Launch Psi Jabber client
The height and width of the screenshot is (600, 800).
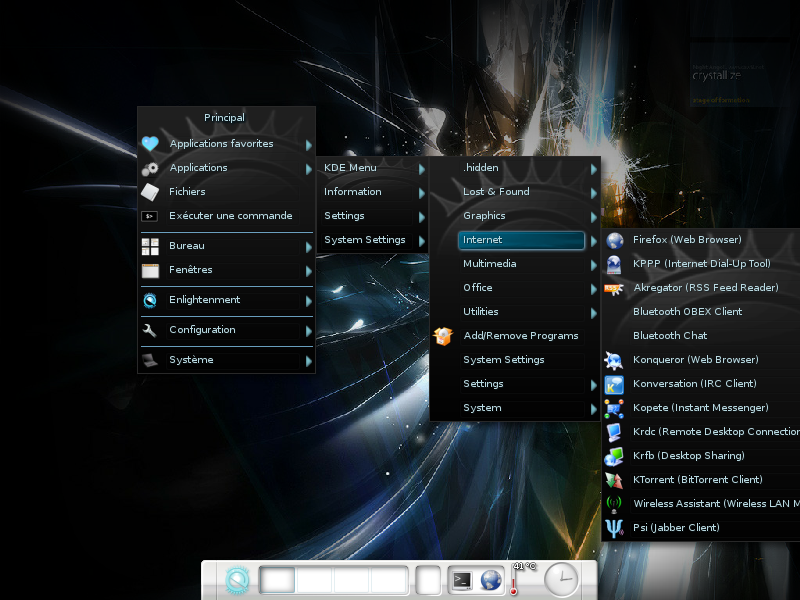[676, 528]
